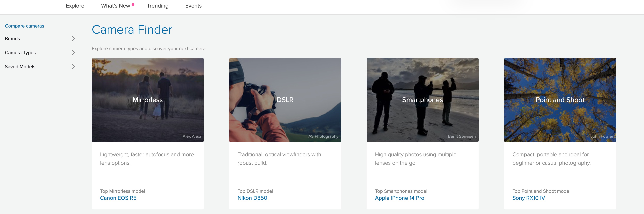The height and width of the screenshot is (214, 644).
Task: View the Smartphones category card image
Action: pos(422,100)
